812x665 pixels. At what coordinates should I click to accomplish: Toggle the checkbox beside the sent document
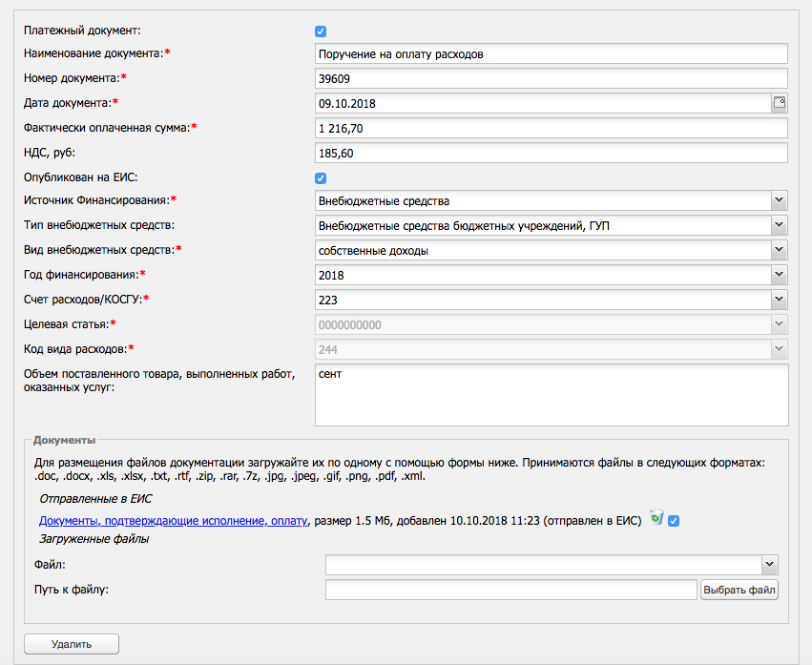pos(674,521)
